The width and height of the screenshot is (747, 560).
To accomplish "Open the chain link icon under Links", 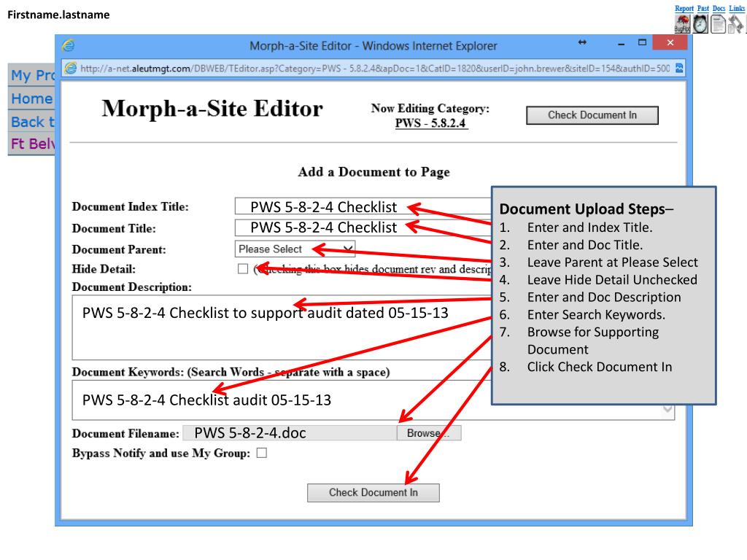I will click(x=735, y=24).
